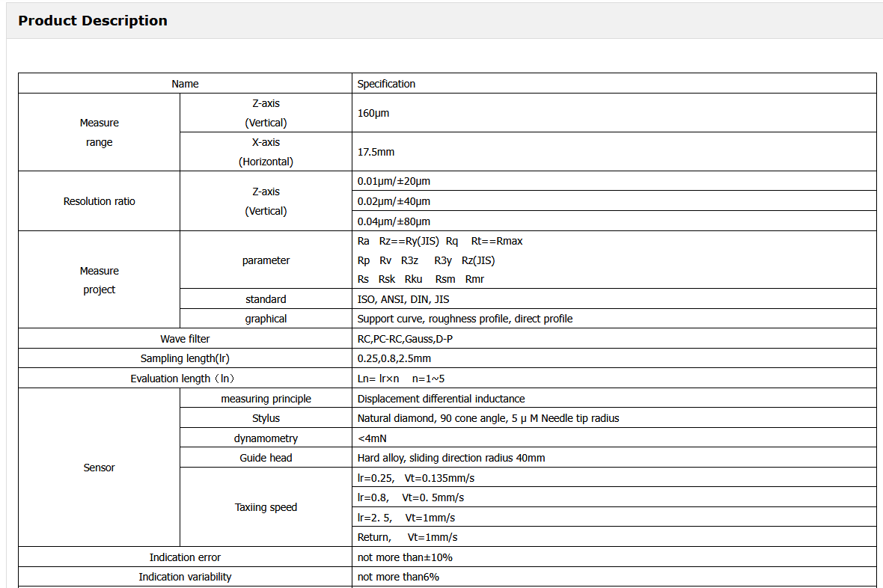Click the Stylus row label
This screenshot has height=588, width=883.
(266, 418)
